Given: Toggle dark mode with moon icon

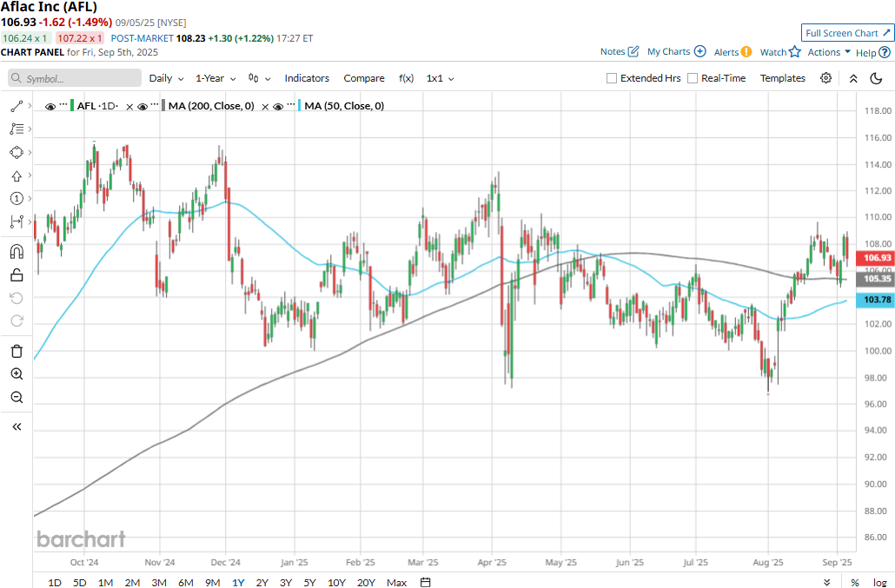Looking at the screenshot, I should (876, 78).
